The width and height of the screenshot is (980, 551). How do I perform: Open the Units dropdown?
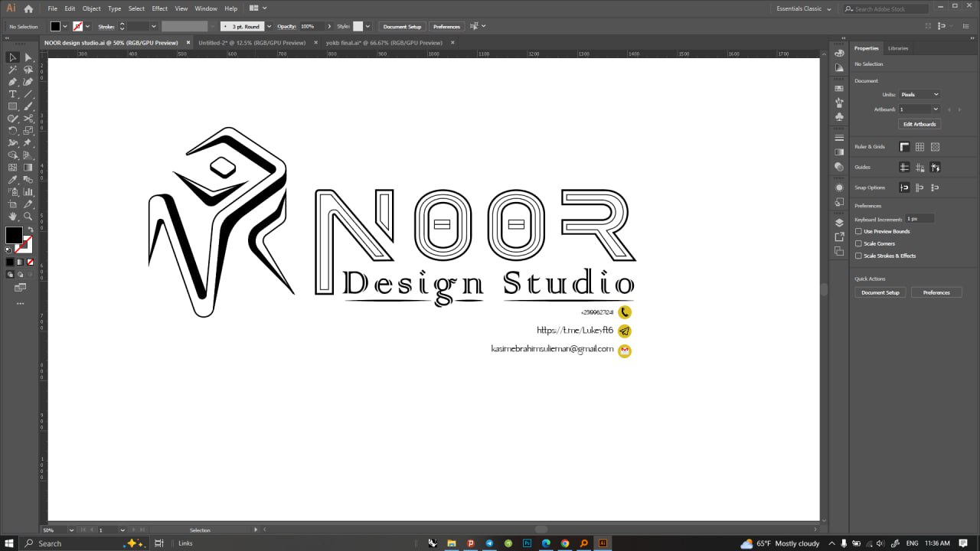[920, 94]
